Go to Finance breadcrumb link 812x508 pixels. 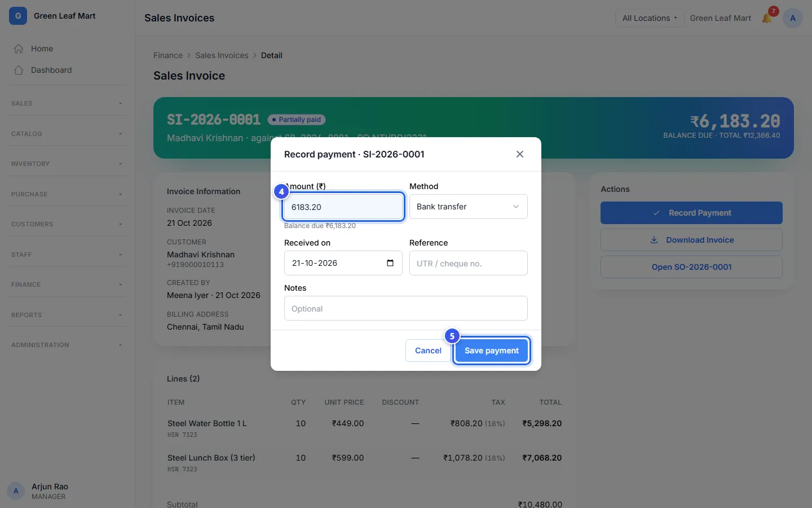[168, 55]
